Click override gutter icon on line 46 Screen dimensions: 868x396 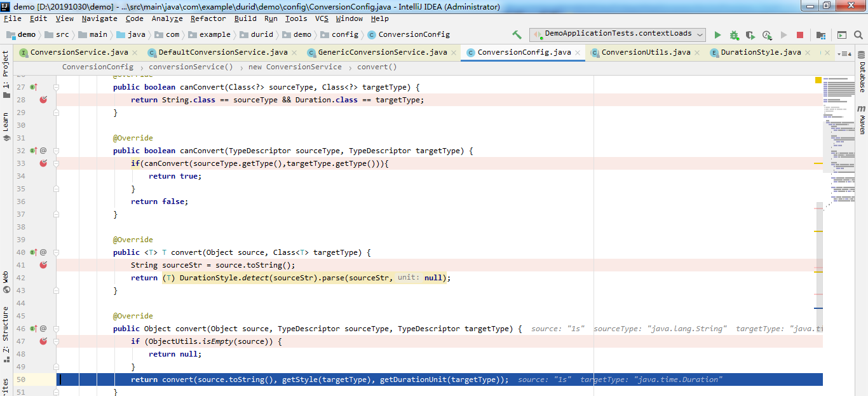tap(33, 329)
